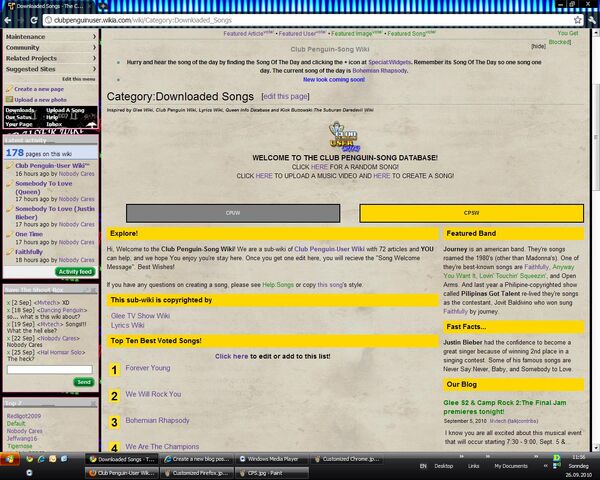Open the Activity feed button

(x=75, y=272)
